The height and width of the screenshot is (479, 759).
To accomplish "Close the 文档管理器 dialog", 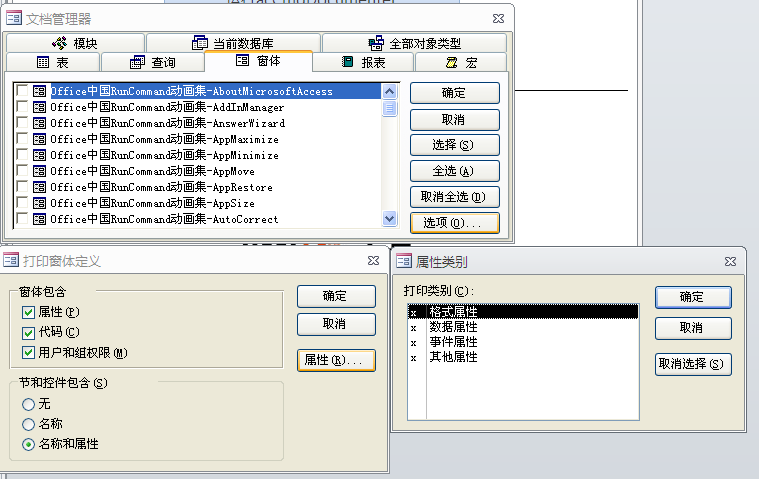I will pos(498,18).
